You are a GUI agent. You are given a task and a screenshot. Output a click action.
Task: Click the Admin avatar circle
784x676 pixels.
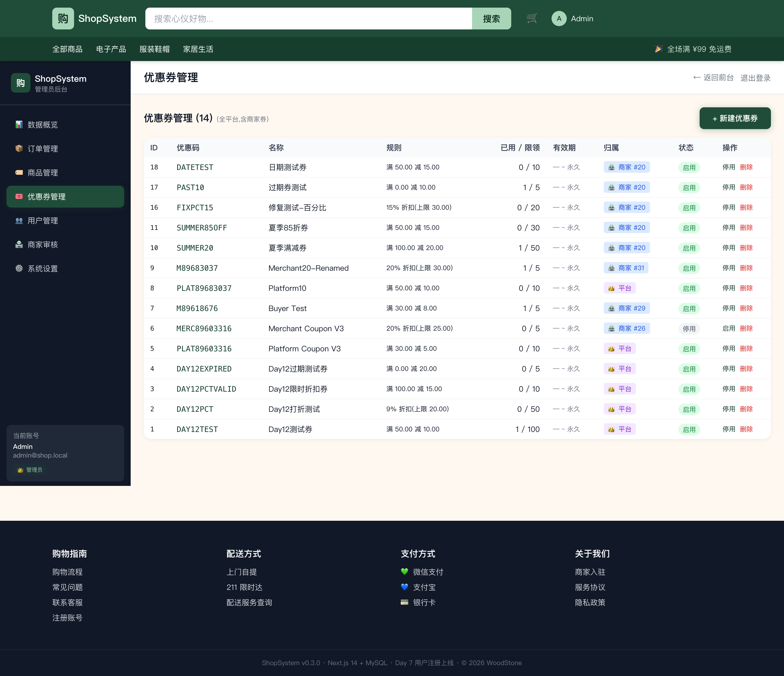click(559, 19)
